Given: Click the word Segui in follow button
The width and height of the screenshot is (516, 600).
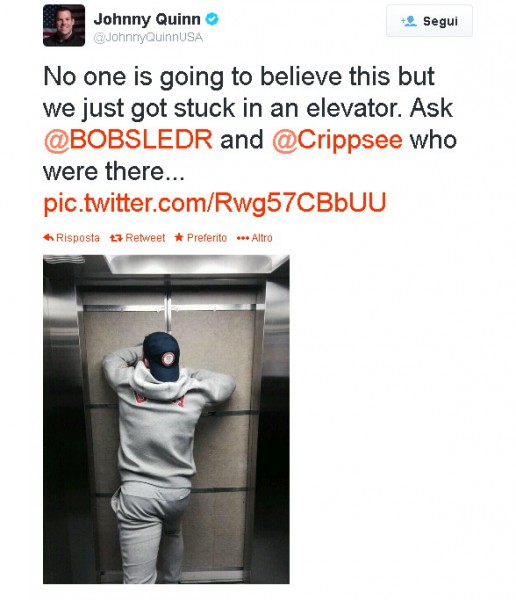Looking at the screenshot, I should coord(440,21).
